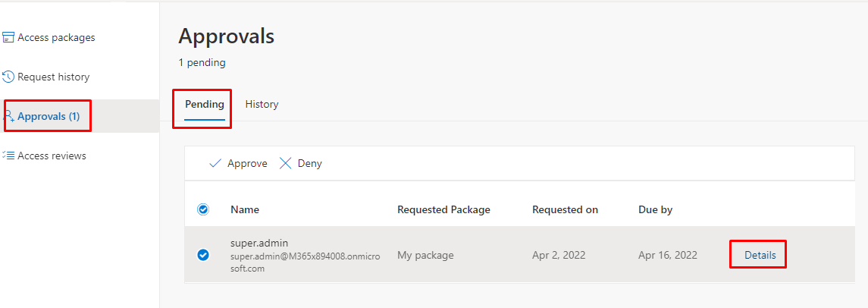Click the Requested Package column header
Viewport: 868px width, 308px height.
coord(443,209)
